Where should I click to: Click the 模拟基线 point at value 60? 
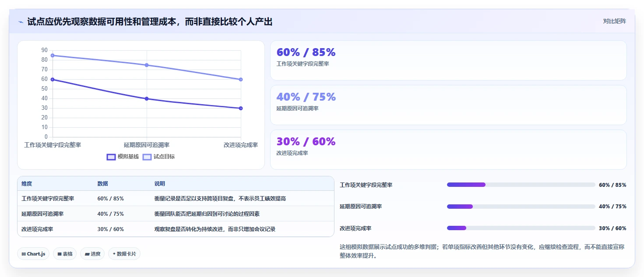pos(53,80)
